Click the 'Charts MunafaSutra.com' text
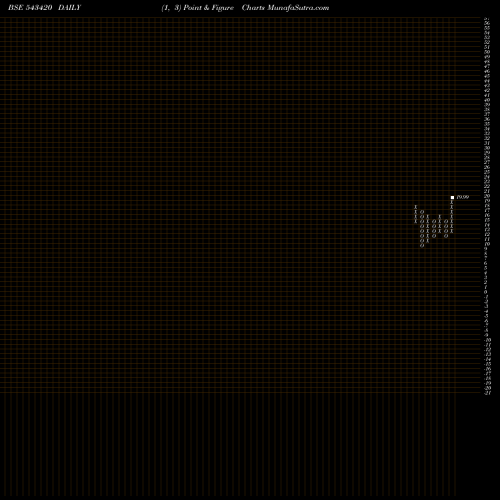The image size is (500, 500). [x=285, y=8]
